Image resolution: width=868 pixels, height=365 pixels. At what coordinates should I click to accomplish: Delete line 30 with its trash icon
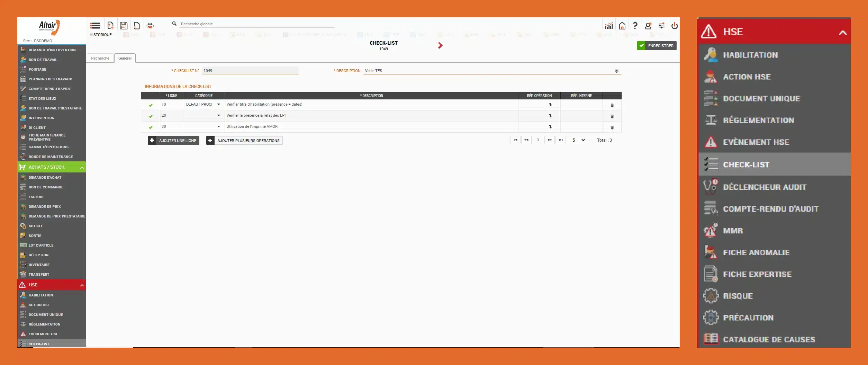pyautogui.click(x=612, y=127)
